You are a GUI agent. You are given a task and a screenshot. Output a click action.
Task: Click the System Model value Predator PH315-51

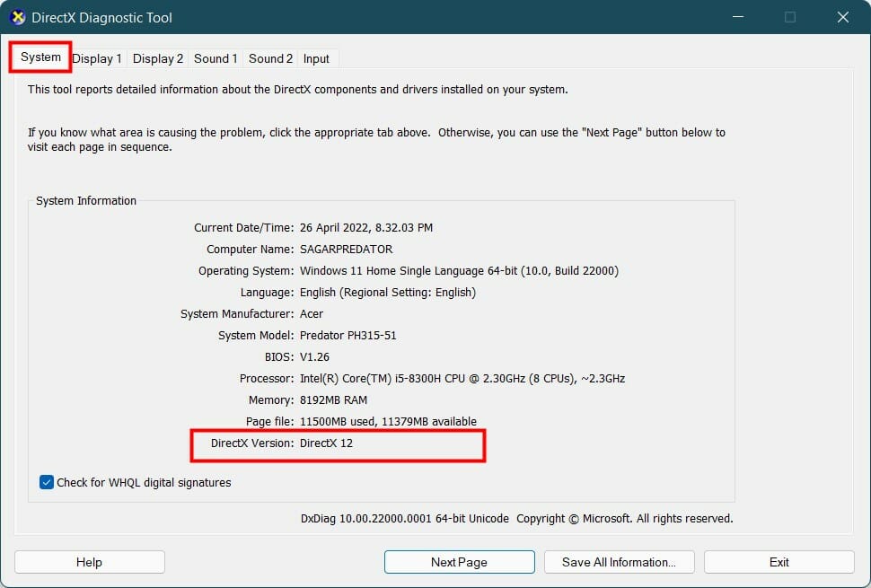tap(348, 336)
